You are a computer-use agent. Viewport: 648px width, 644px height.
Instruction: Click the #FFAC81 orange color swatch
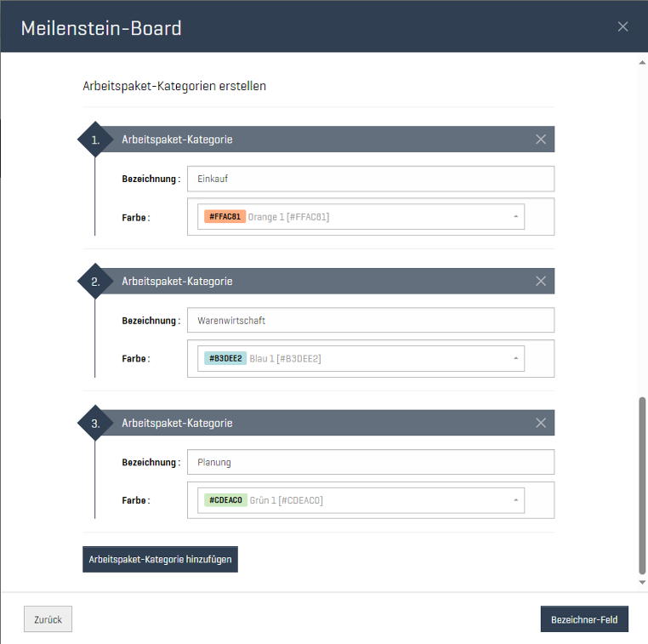coord(225,217)
